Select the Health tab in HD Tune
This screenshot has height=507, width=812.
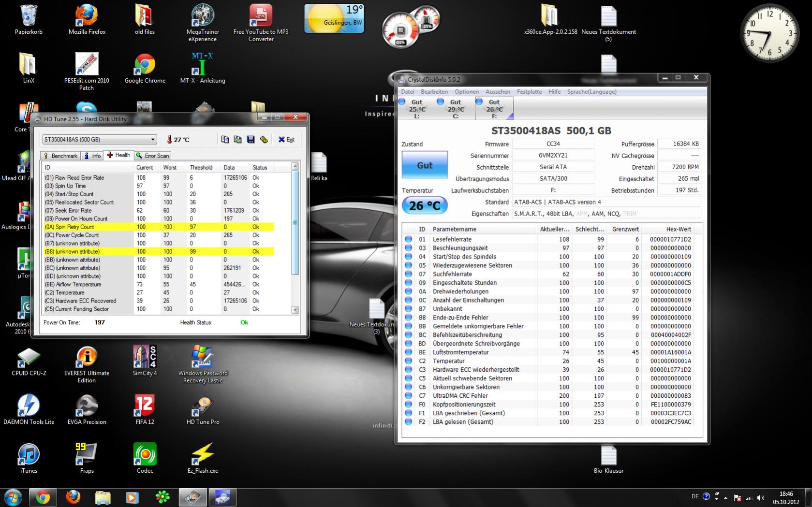coord(118,155)
